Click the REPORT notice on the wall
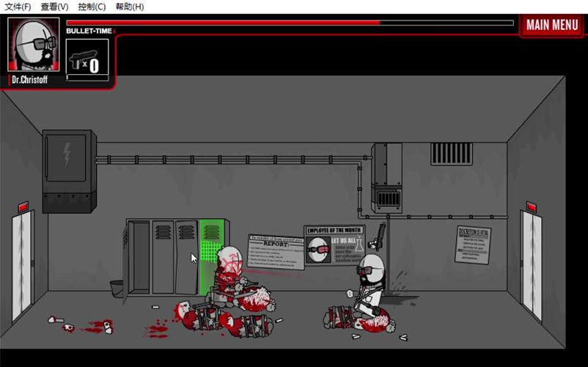Viewport: 588px width, 367px height. coord(276,252)
